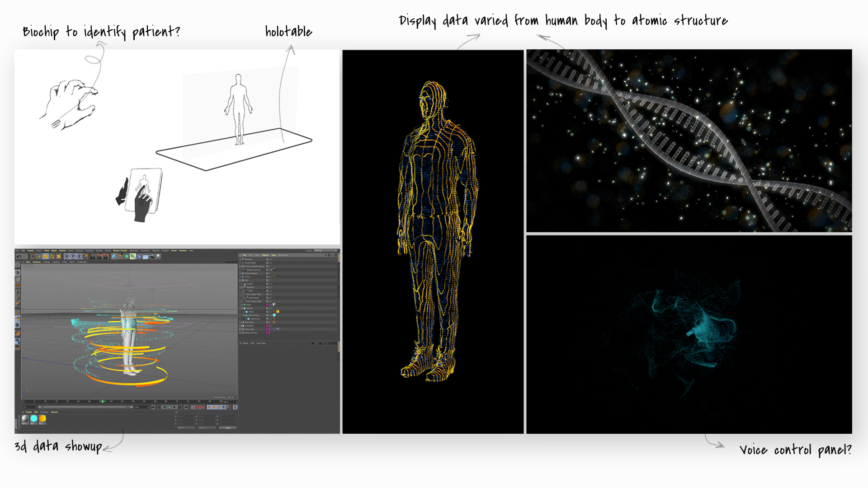Select the Live Selection tool
Screen dimensions: 868x488
click(x=33, y=256)
